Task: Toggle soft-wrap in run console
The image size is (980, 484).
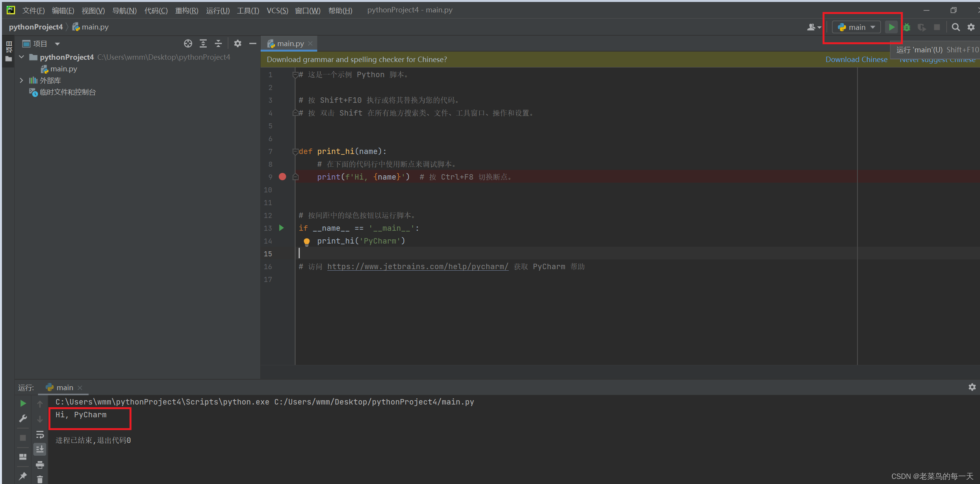Action: tap(40, 434)
